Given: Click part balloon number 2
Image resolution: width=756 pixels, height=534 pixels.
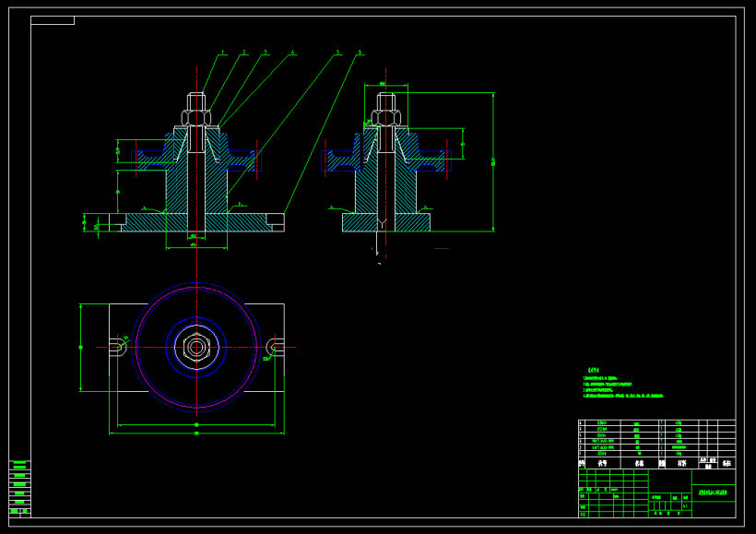Looking at the screenshot, I should click(x=244, y=52).
